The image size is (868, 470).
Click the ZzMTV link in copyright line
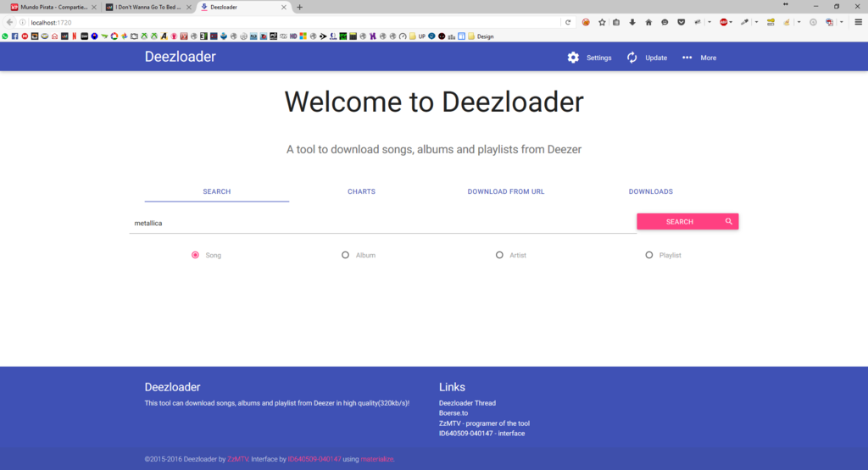(x=237, y=459)
